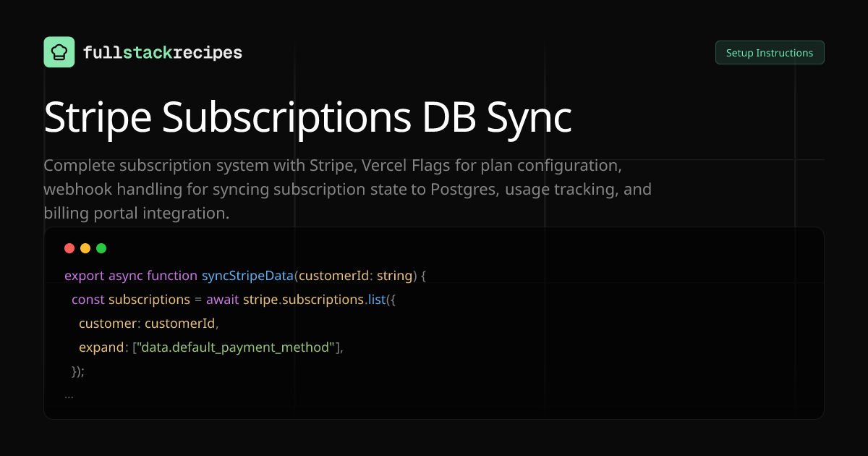Click the chef hat logo icon
The width and height of the screenshot is (868, 456).
tap(59, 51)
